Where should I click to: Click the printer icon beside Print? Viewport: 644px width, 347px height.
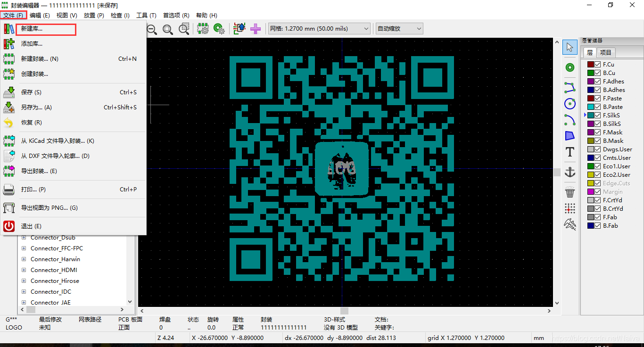pos(9,190)
